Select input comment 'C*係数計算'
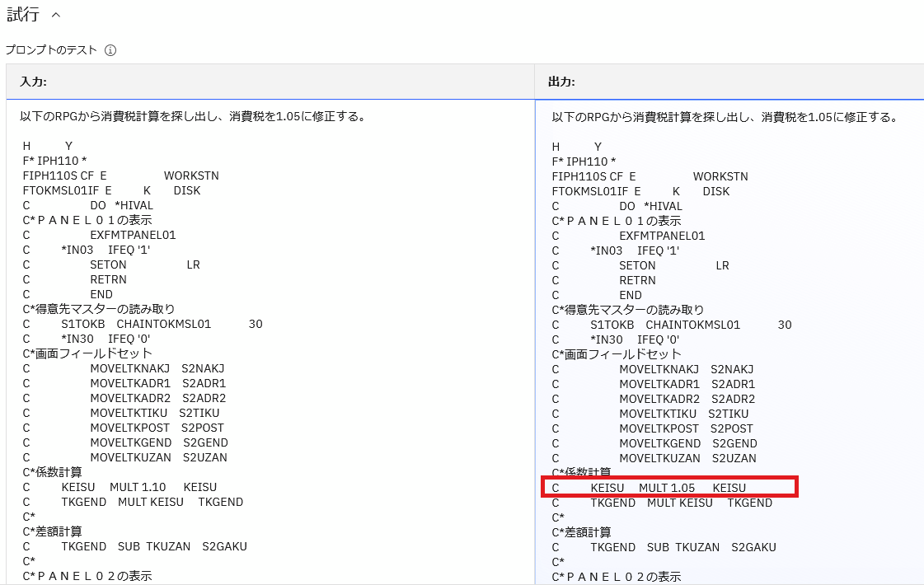 (x=52, y=472)
